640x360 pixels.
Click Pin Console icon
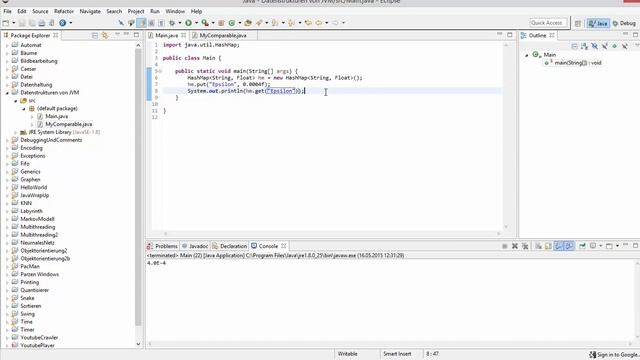(582, 246)
